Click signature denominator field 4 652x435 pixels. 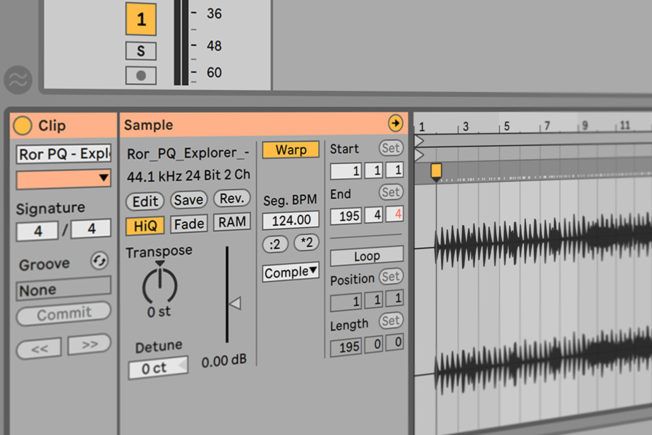(91, 228)
